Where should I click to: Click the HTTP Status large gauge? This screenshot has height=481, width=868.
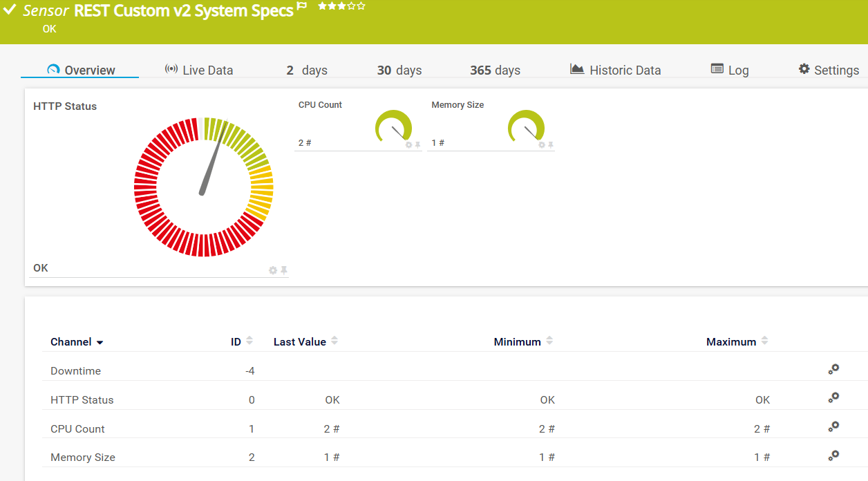pos(204,187)
